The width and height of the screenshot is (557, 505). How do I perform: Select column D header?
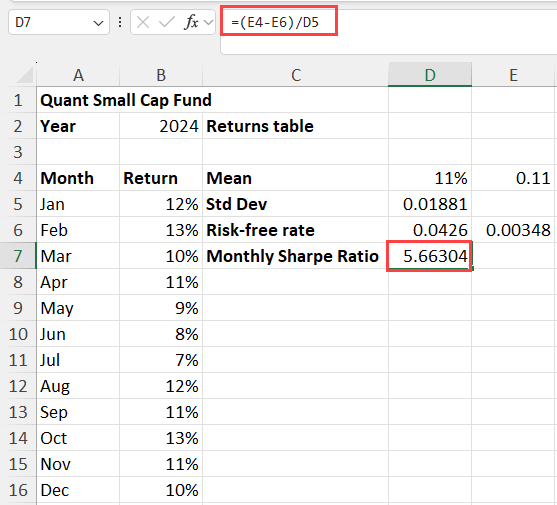click(x=430, y=75)
